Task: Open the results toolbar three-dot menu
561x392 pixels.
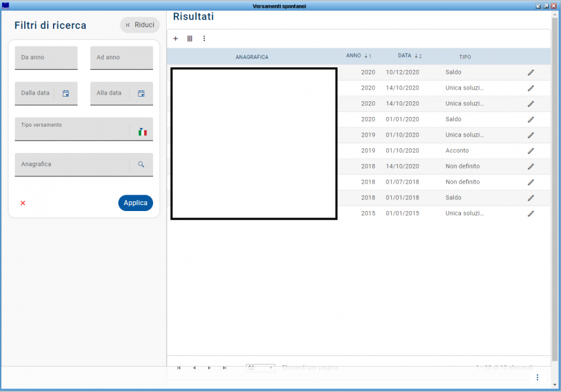Action: (x=204, y=39)
